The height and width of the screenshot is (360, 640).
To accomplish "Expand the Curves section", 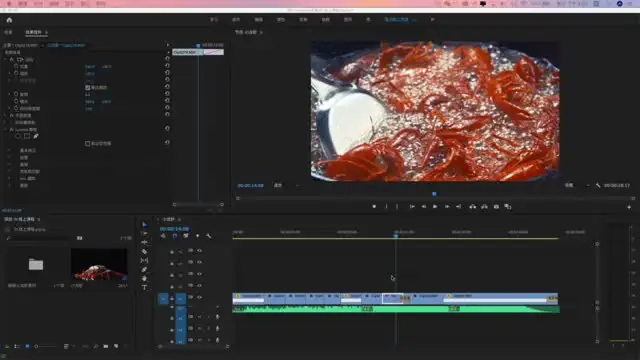I will [10, 164].
